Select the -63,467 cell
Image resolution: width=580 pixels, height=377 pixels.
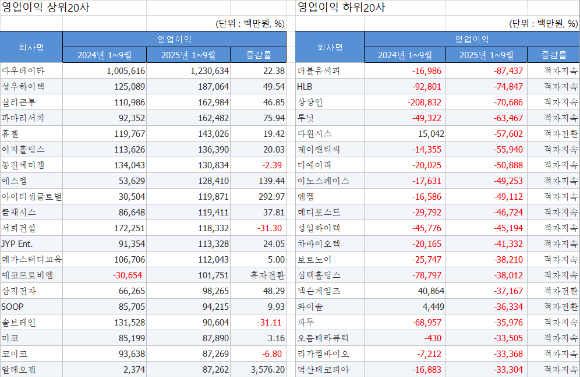pyautogui.click(x=487, y=118)
